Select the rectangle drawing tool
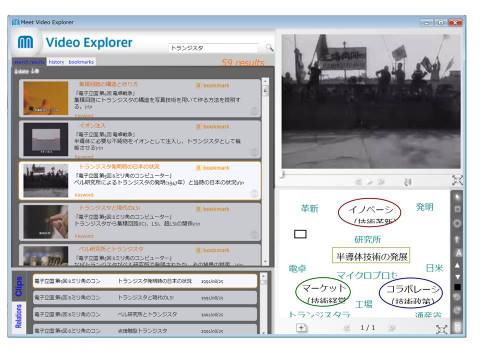 457,209
